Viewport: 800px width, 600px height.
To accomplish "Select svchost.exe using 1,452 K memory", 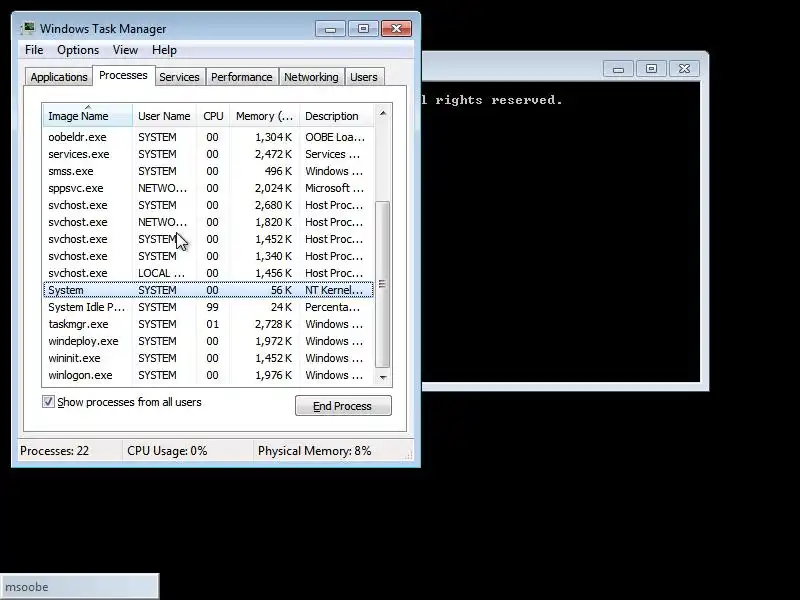I will click(x=208, y=239).
